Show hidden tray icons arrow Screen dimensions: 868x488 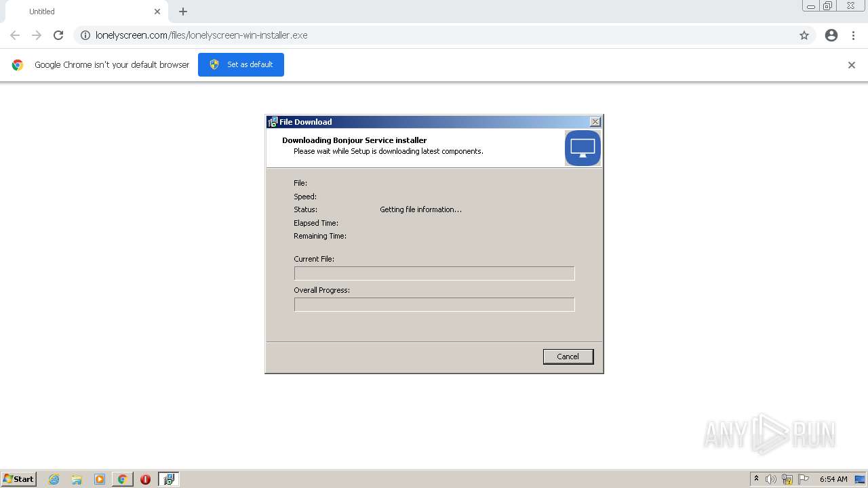[757, 479]
